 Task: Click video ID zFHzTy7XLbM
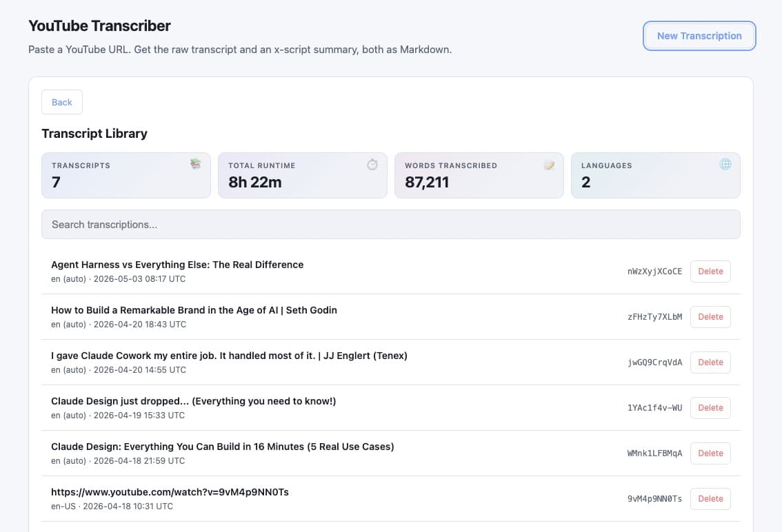[654, 316]
